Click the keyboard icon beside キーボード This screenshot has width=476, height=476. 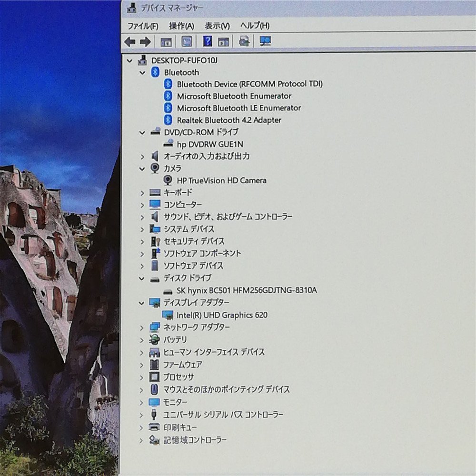155,192
